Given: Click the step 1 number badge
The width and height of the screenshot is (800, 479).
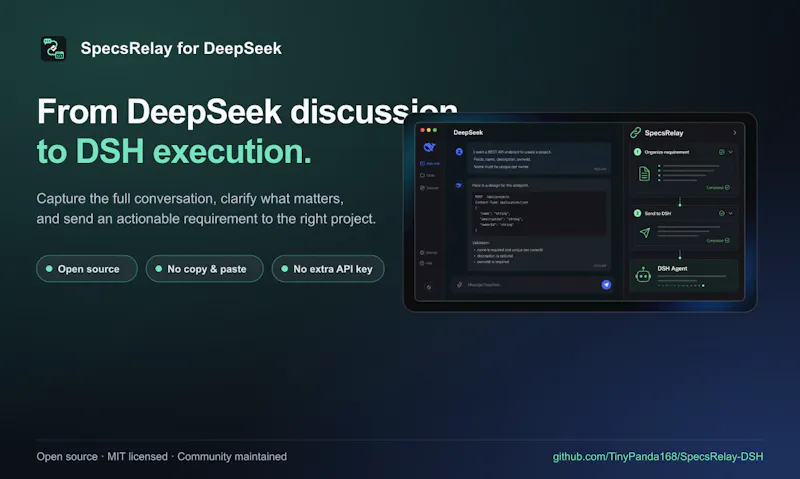Looking at the screenshot, I should coord(637,152).
